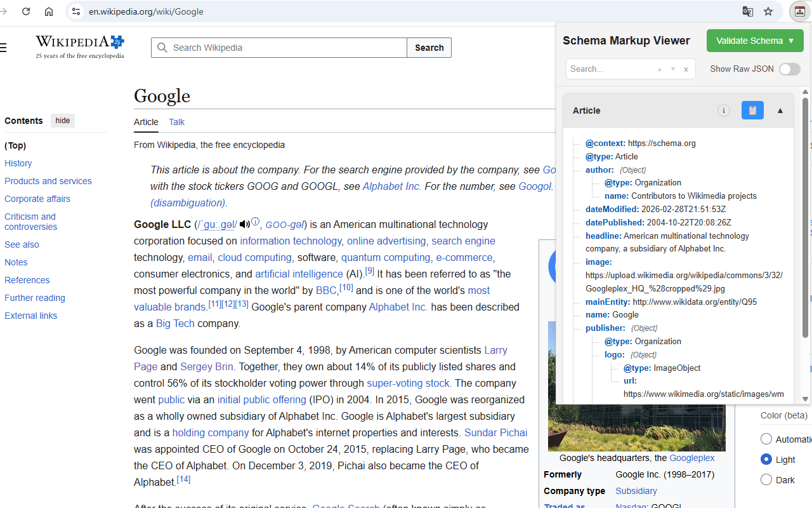Hide the Contents sidebar

[63, 121]
